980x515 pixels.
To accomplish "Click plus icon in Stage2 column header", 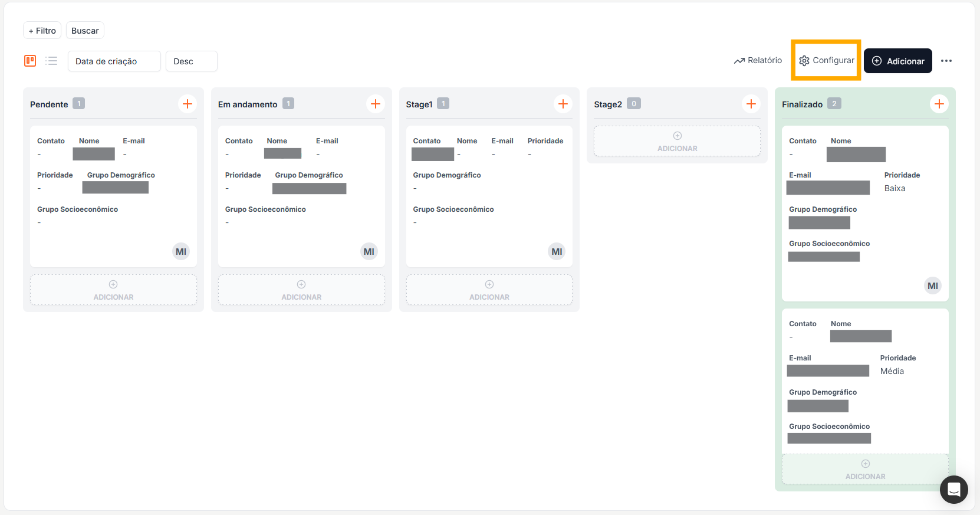I will 751,104.
